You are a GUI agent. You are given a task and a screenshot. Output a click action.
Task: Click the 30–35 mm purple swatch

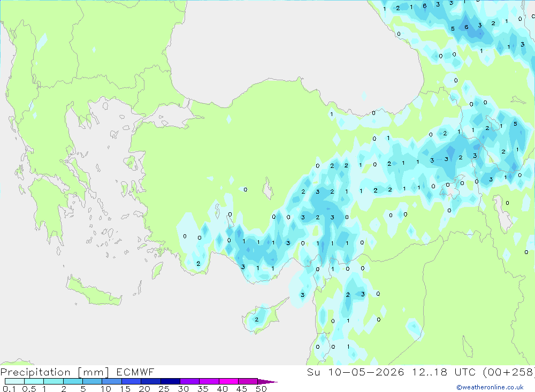coord(190,381)
